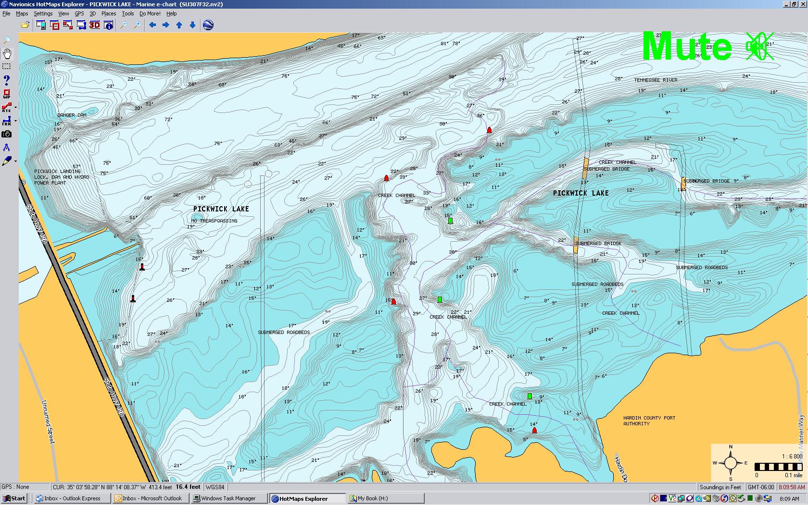The image size is (808, 532).
Task: Open the Places menu
Action: pyautogui.click(x=108, y=13)
